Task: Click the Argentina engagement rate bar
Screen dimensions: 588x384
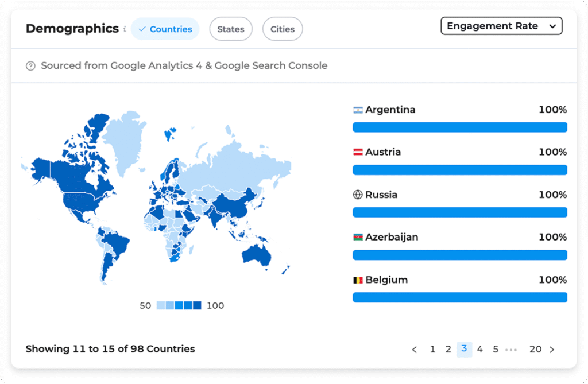Action: click(x=459, y=127)
